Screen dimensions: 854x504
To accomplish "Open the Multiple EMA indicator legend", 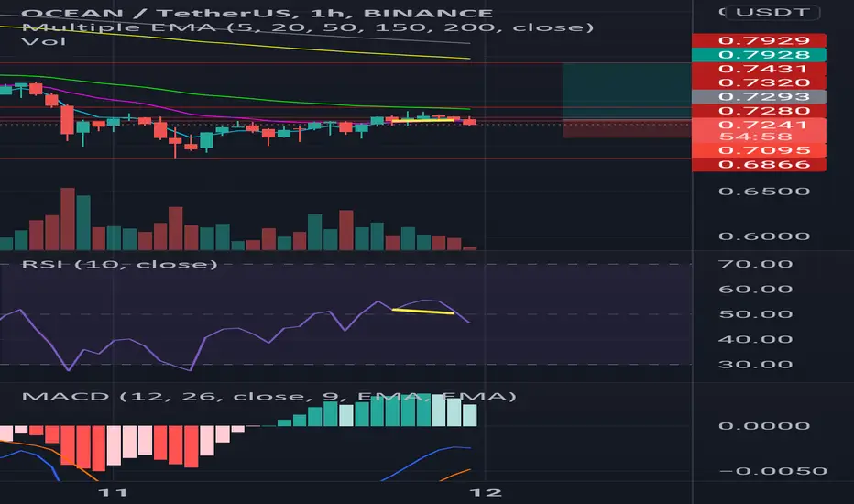I will point(308,27).
